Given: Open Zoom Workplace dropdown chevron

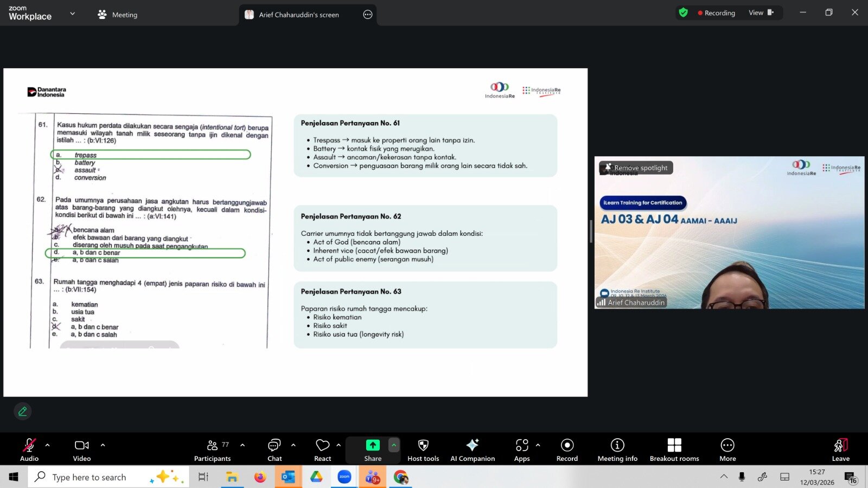Looking at the screenshot, I should [73, 14].
